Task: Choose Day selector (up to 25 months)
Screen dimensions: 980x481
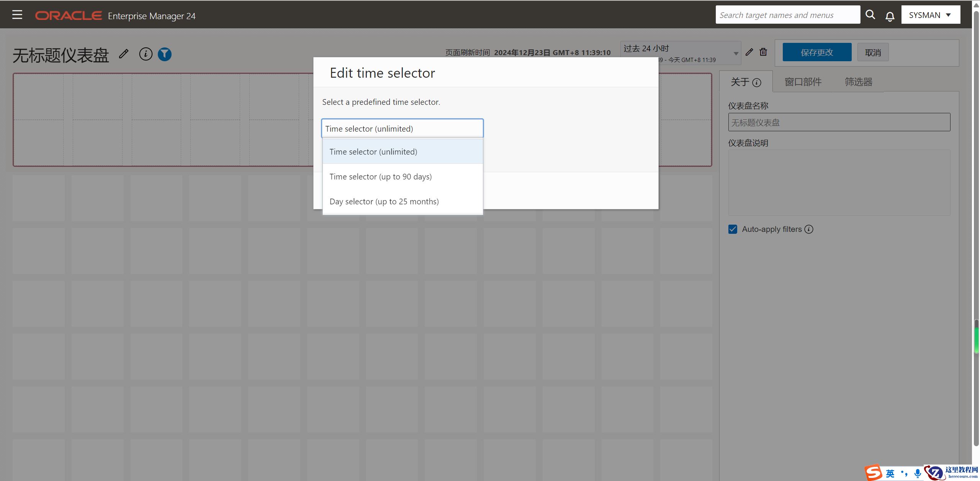Action: (384, 202)
